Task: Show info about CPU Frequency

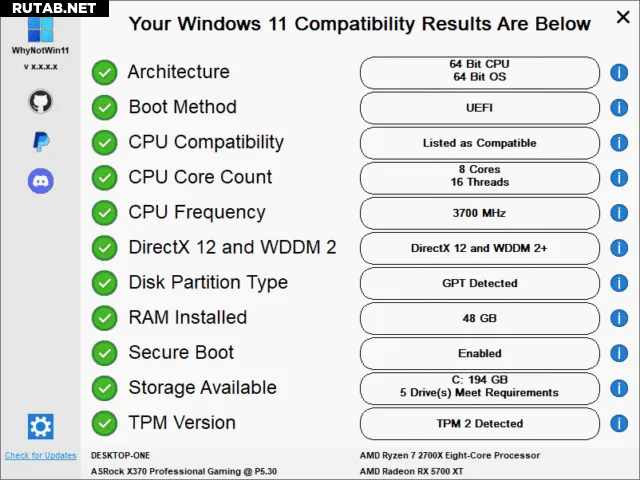Action: point(619,213)
